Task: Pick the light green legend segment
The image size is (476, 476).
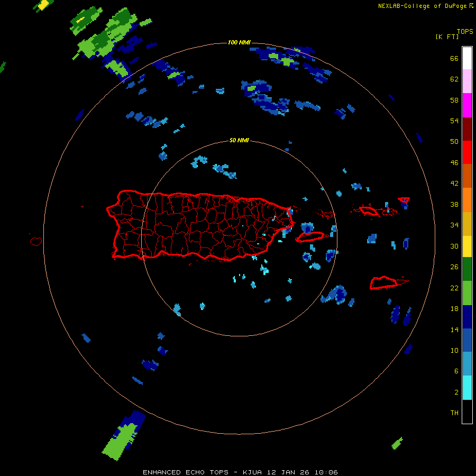Action: tap(467, 293)
